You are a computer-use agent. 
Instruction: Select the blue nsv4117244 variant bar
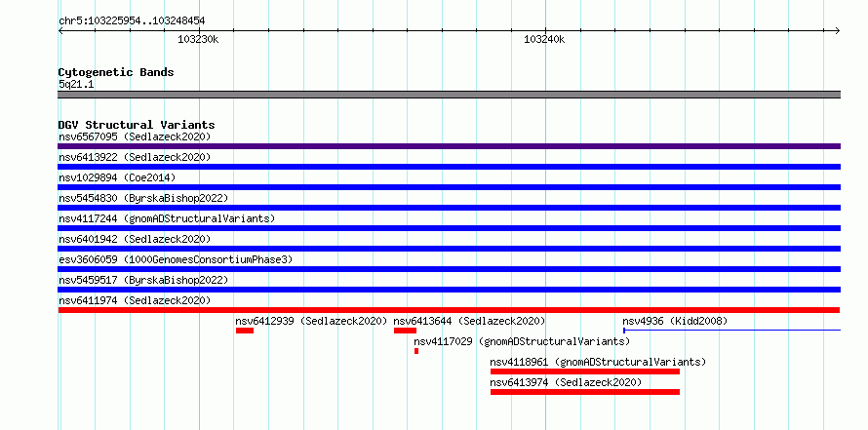tap(449, 228)
